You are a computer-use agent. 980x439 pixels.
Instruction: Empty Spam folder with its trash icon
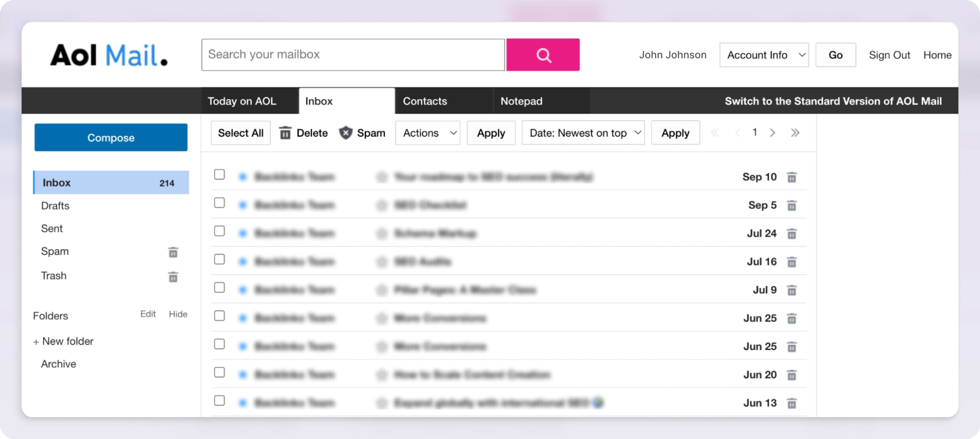pos(173,252)
